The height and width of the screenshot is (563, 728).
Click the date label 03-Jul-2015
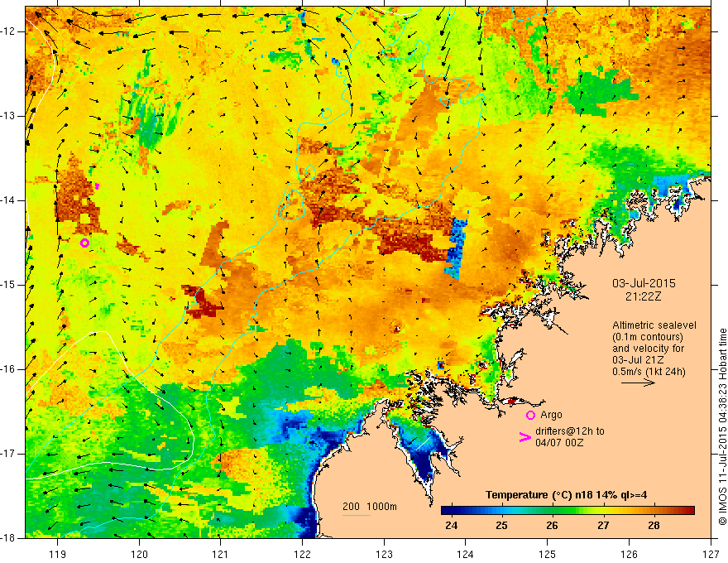coord(644,283)
